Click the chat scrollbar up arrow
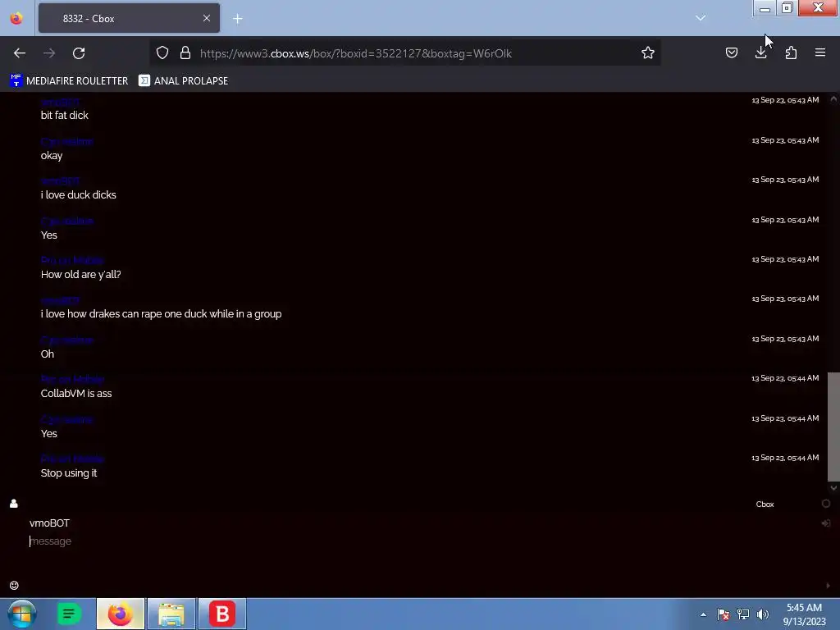Viewport: 840px width, 630px height. (x=833, y=98)
